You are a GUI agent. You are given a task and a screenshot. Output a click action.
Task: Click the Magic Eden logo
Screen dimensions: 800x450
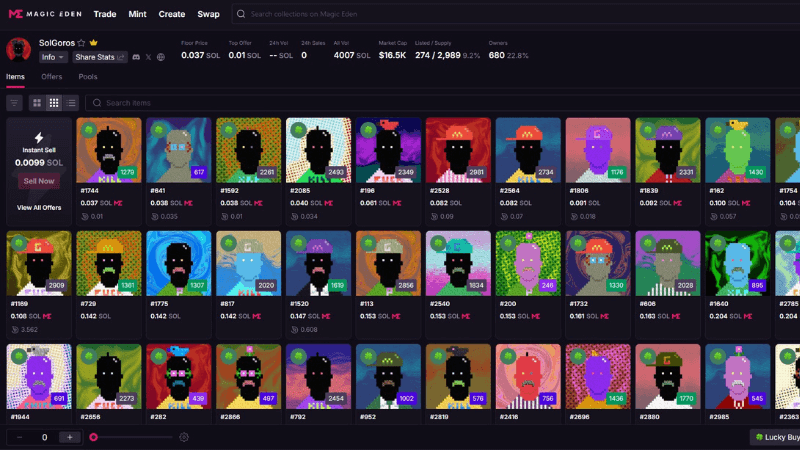(x=45, y=14)
